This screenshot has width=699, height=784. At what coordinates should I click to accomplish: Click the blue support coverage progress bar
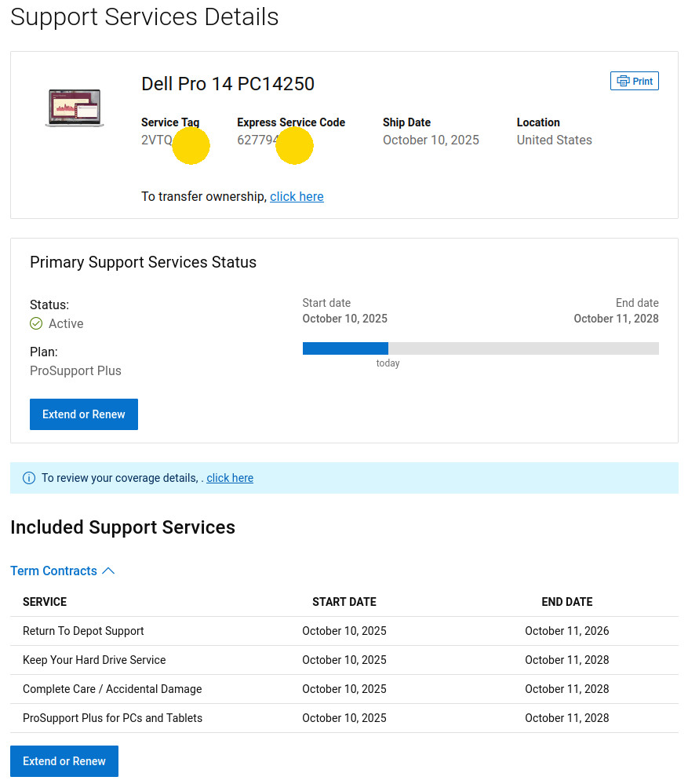pyautogui.click(x=345, y=348)
